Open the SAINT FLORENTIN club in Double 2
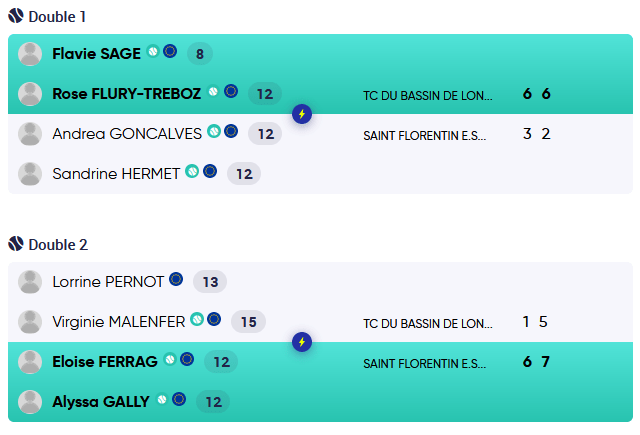 tap(425, 363)
